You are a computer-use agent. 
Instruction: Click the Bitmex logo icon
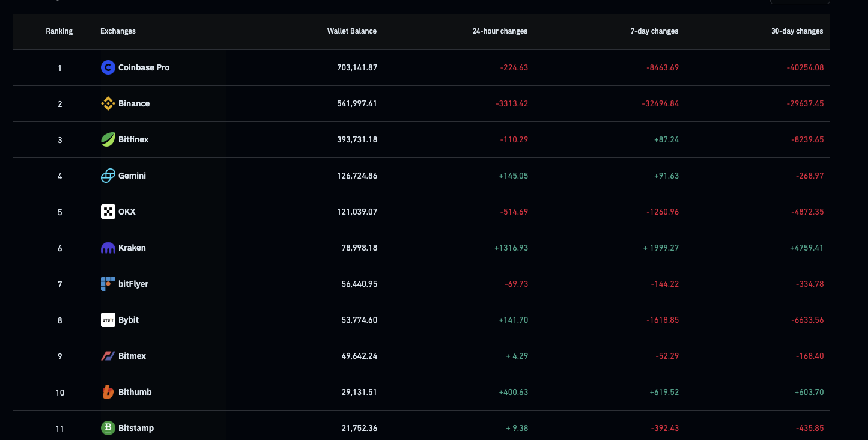pos(107,356)
